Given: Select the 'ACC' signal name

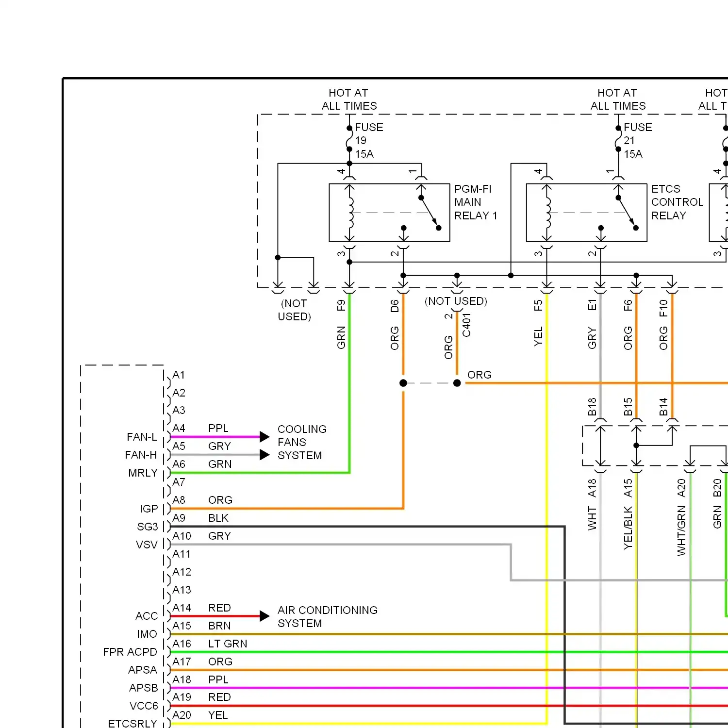Looking at the screenshot, I should click(147, 616).
